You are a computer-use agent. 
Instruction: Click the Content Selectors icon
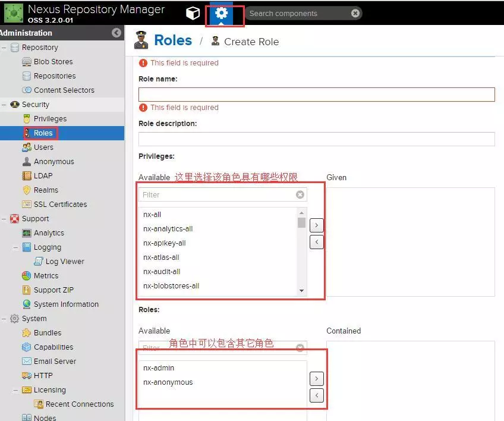[27, 90]
